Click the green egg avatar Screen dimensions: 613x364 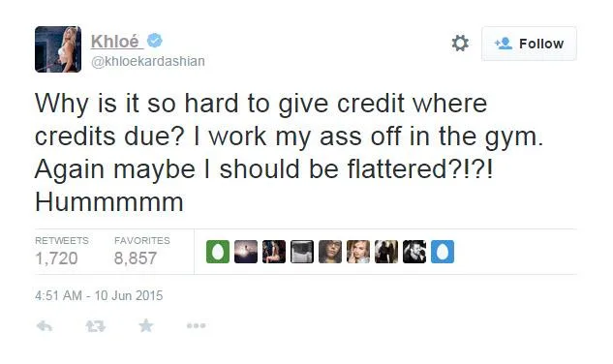pyautogui.click(x=218, y=252)
